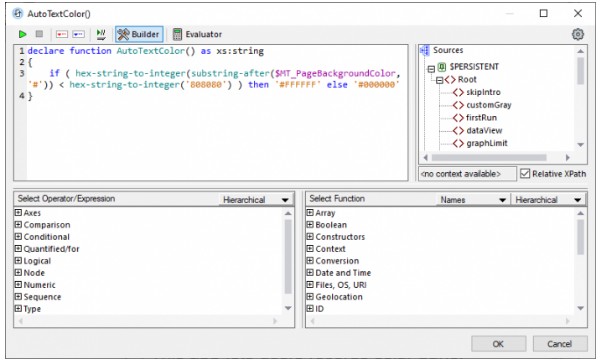Click the operator list scroll-down arrow

pyautogui.click(x=288, y=308)
